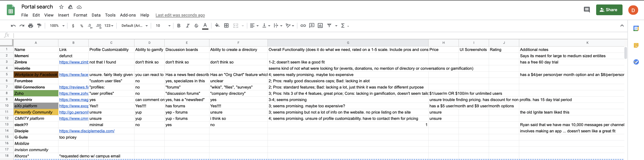Click the Move to Drive icon

(x=70, y=7)
